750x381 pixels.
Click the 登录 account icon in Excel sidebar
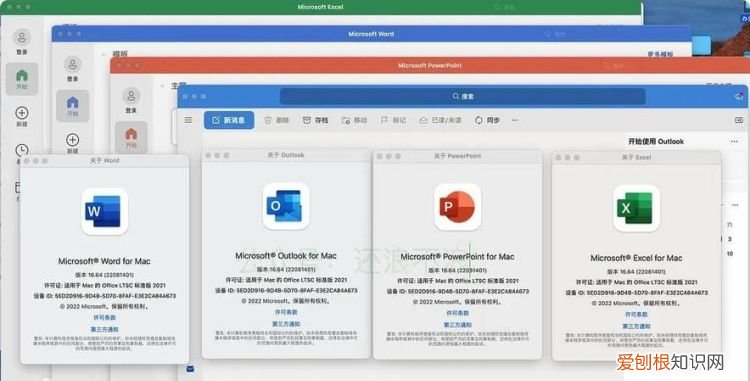click(x=22, y=37)
